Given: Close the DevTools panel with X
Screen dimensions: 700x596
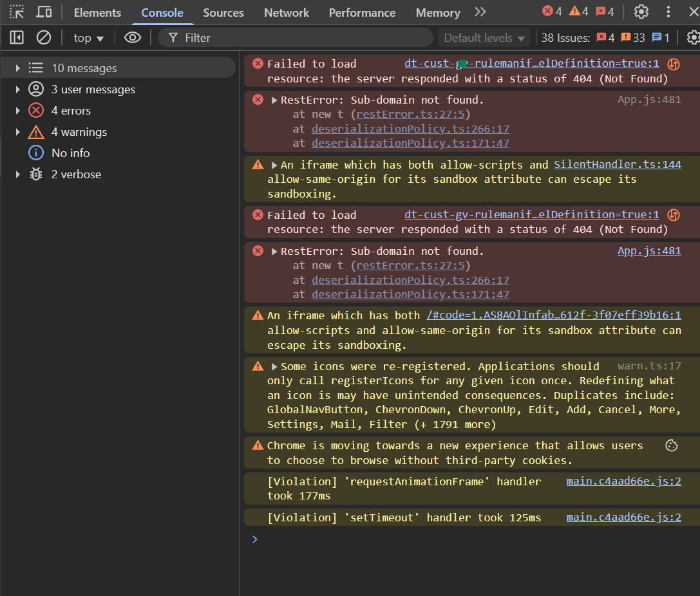Looking at the screenshot, I should [694, 12].
